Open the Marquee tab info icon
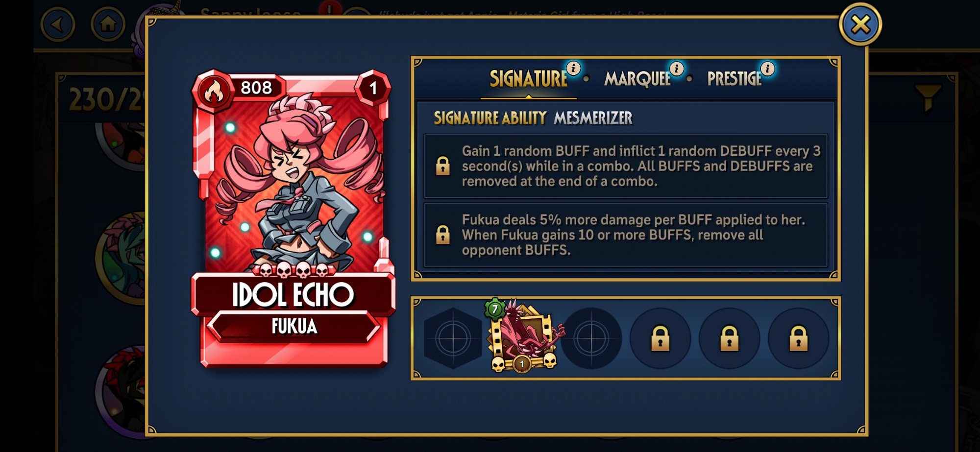 [x=677, y=69]
